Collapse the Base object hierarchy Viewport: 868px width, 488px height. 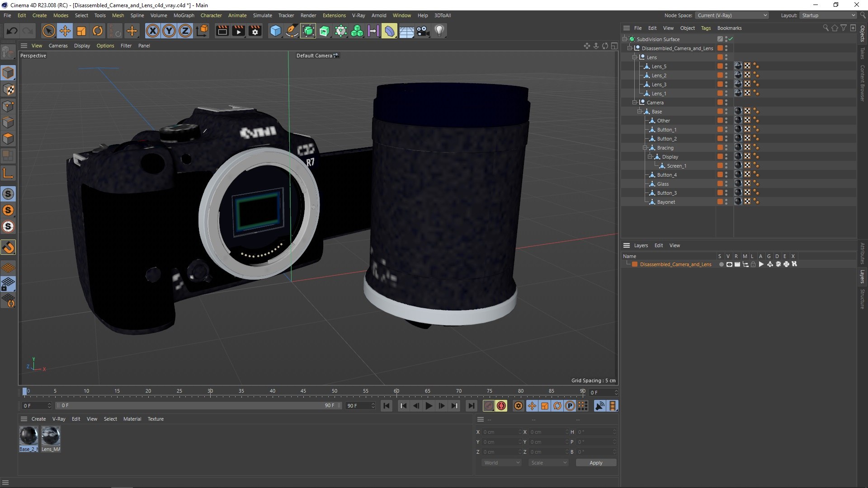tap(640, 112)
